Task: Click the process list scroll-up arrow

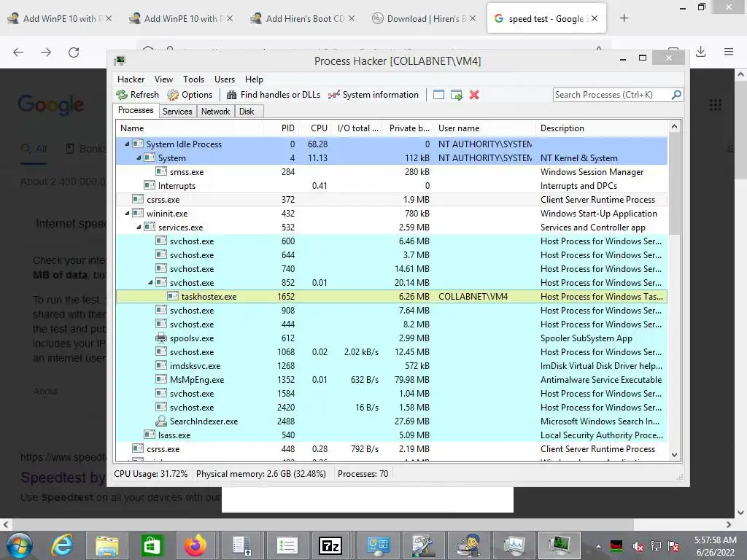Action: (x=674, y=126)
